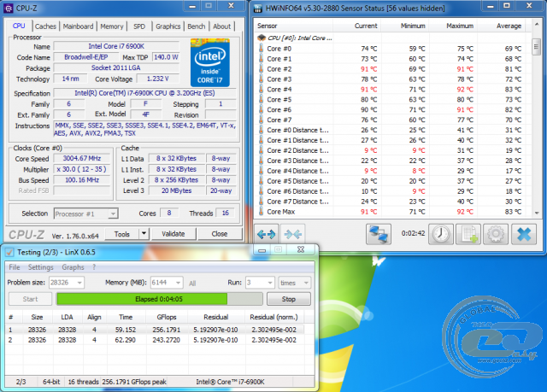Open the Settings menu in LinX

[x=41, y=267]
